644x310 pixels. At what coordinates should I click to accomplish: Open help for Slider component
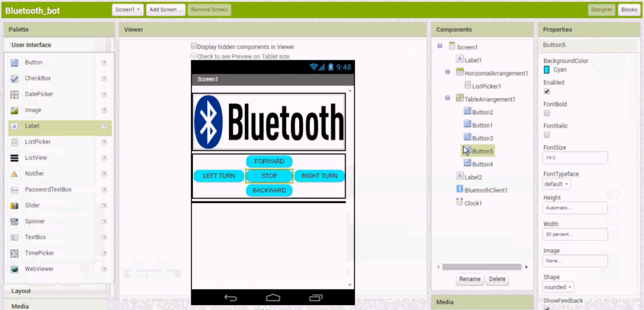tap(104, 206)
